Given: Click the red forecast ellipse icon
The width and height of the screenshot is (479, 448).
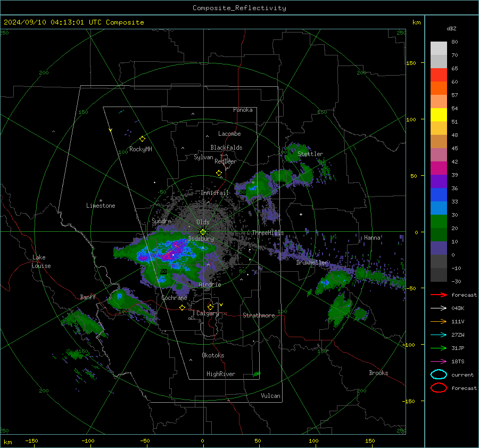Looking at the screenshot, I should tap(439, 388).
